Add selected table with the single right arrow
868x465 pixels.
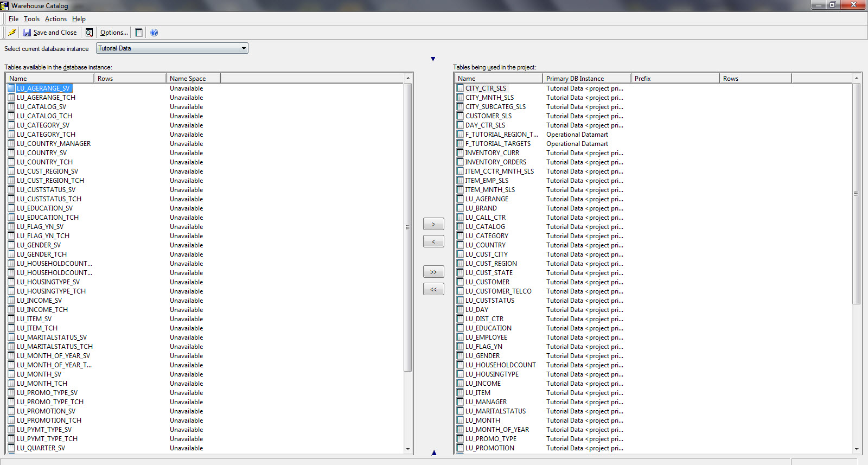[433, 224]
